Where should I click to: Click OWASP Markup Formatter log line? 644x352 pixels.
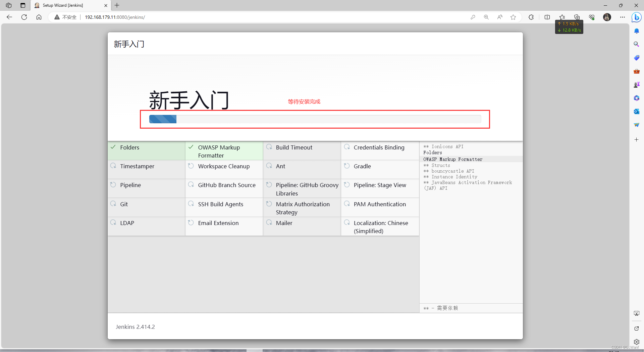(x=453, y=159)
